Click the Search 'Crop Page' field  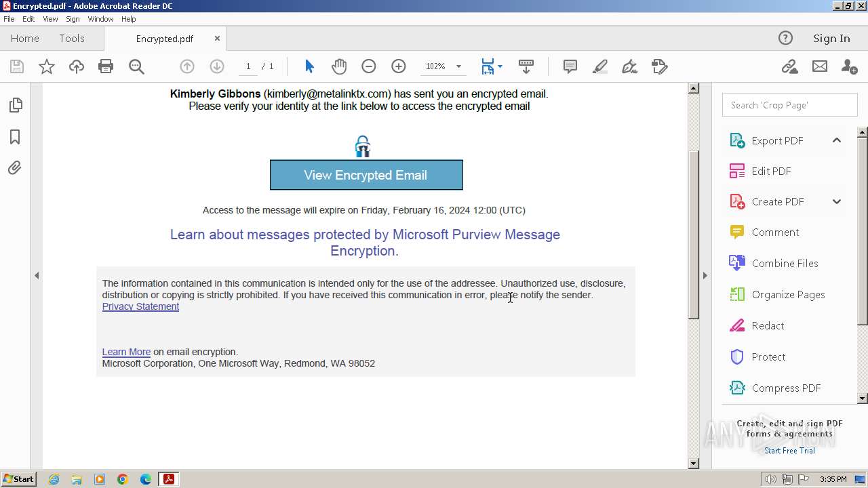(789, 105)
